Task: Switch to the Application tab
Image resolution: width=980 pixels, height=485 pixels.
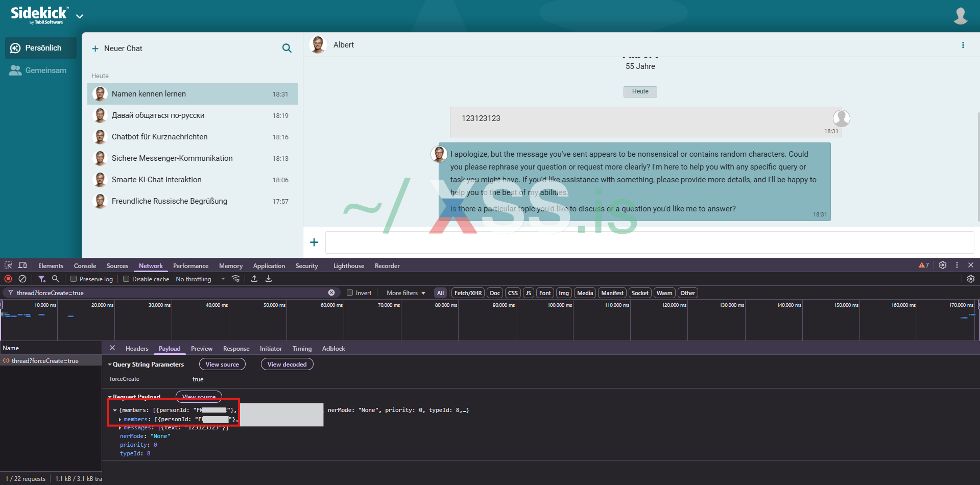Action: (x=269, y=266)
